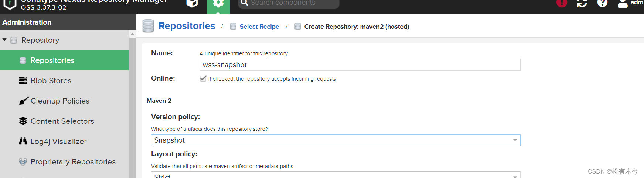The height and width of the screenshot is (178, 644).
Task: Collapse the Repository tree node
Action: [4, 40]
